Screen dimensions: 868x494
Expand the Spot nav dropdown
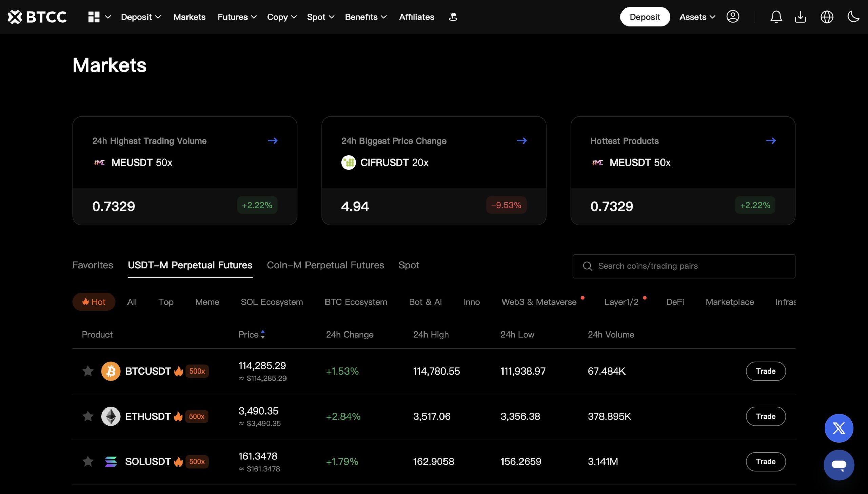(x=320, y=17)
